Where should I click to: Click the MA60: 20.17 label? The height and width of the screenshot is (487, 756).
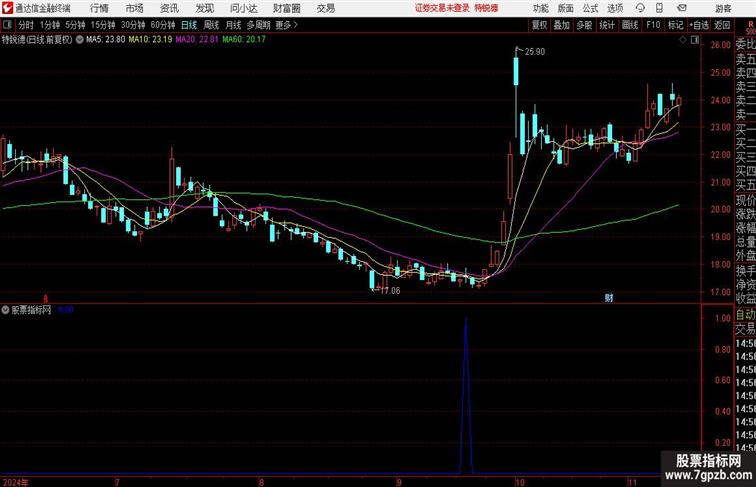pos(244,40)
